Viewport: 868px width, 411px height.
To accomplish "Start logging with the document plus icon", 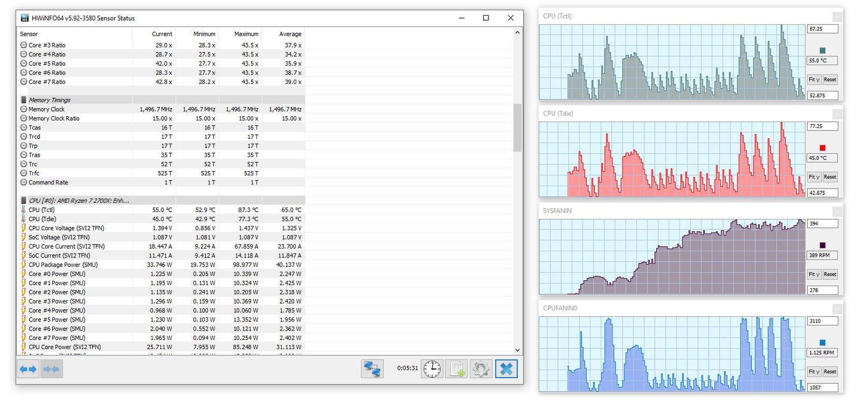I will 457,368.
